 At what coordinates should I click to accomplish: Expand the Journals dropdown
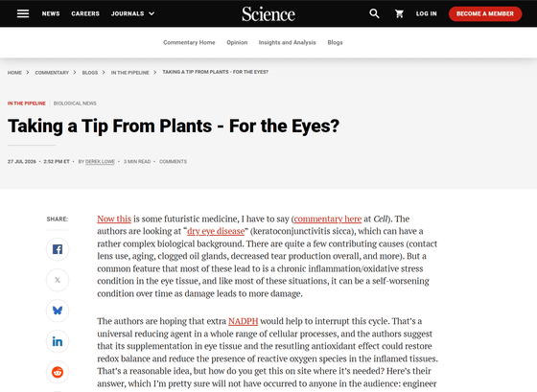(x=132, y=13)
